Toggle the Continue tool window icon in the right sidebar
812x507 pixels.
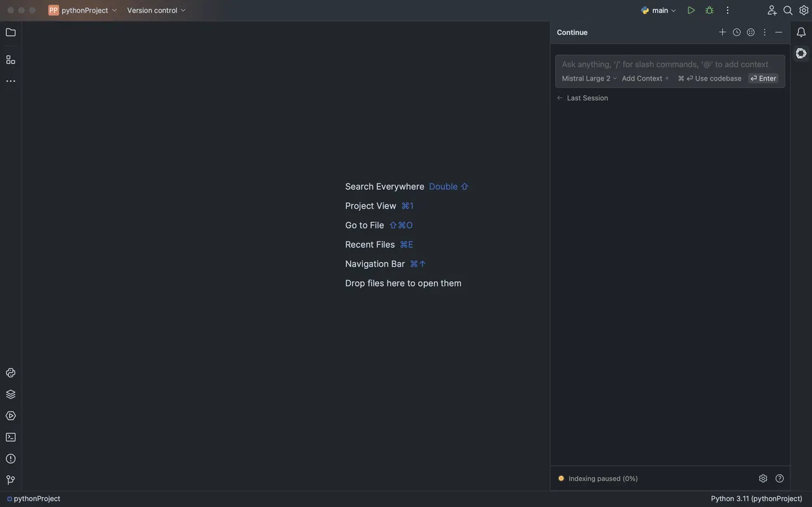801,53
